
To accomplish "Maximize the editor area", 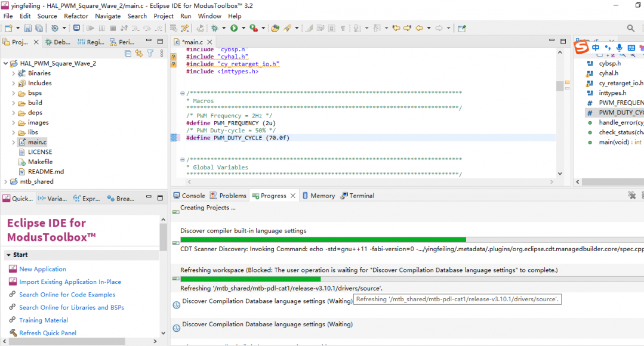I will 563,41.
